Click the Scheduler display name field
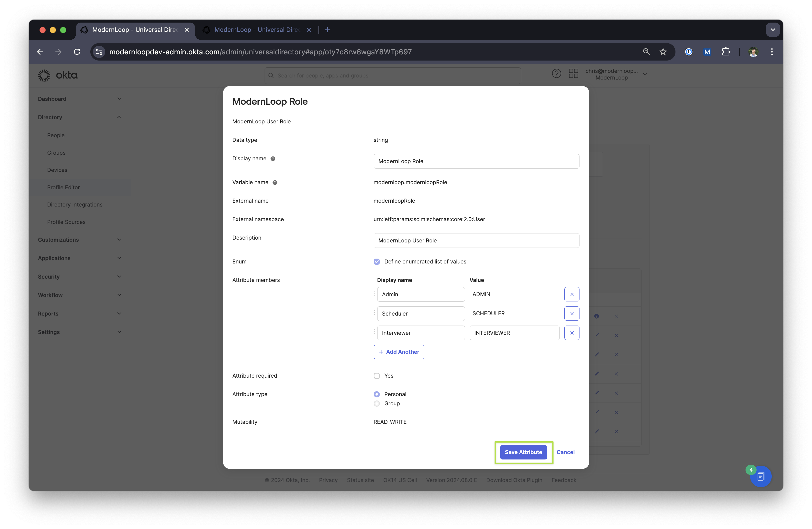812x529 pixels. click(421, 314)
